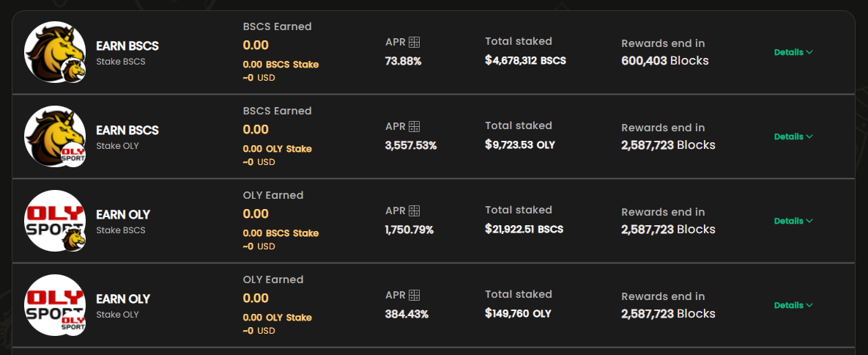Click the 600,403 Blocks rewards countdown
This screenshot has height=355, width=868.
pos(665,60)
